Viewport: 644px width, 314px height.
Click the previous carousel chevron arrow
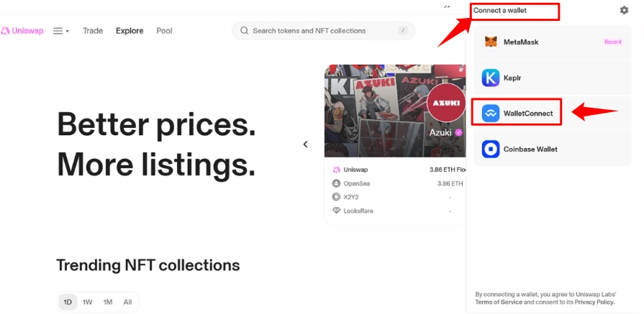click(305, 144)
